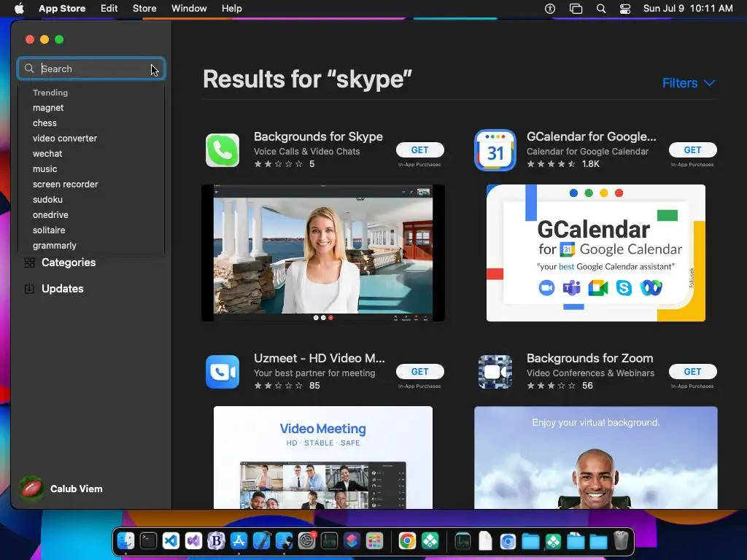Open System Settings in the Dock
Screen dimensions: 747x560
[307, 541]
